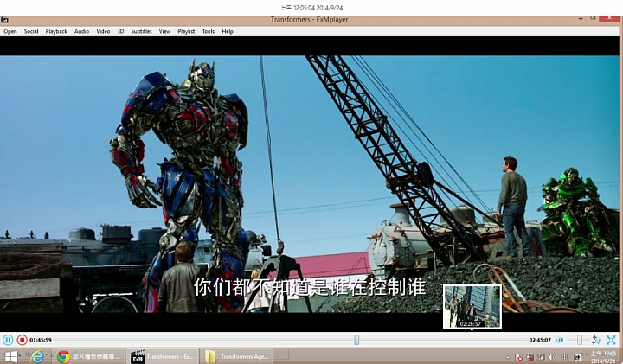This screenshot has width=623, height=364.
Task: Open the taskbar clock showing 12:05
Action: 603,357
